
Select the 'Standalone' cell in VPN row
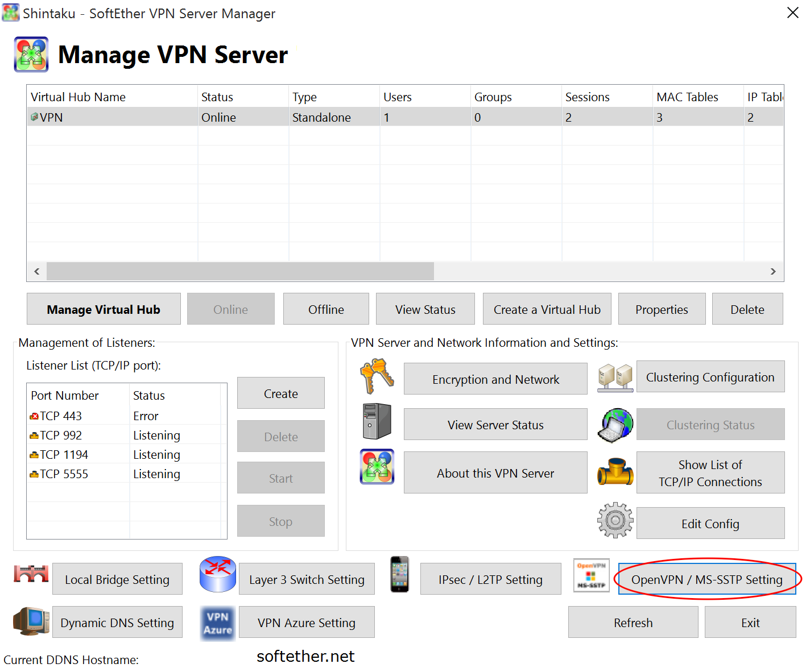click(334, 117)
